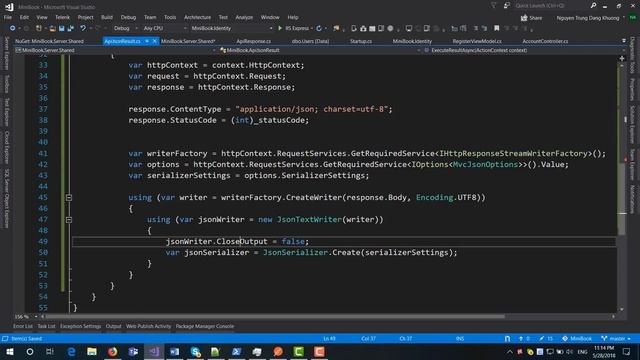This screenshot has width=640, height=360.
Task: Open Skype from the taskbar
Action: (x=195, y=352)
